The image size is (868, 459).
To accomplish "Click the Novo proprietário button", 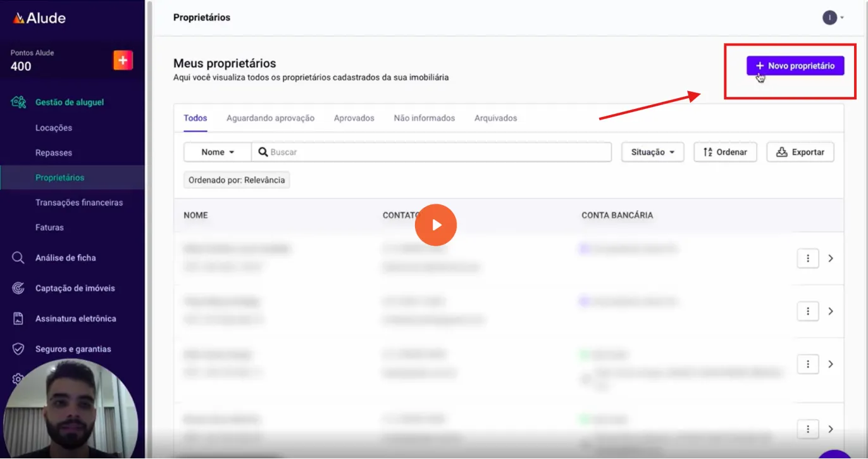I will pyautogui.click(x=795, y=66).
